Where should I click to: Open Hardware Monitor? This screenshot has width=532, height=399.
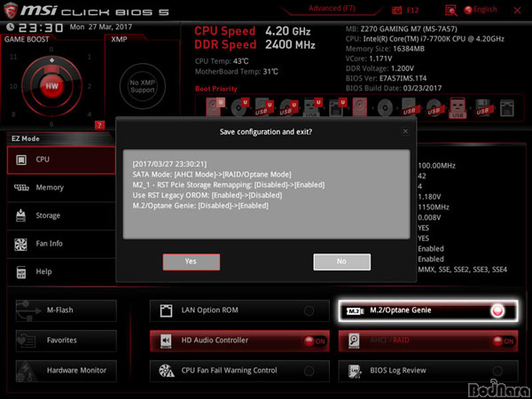tap(66, 371)
